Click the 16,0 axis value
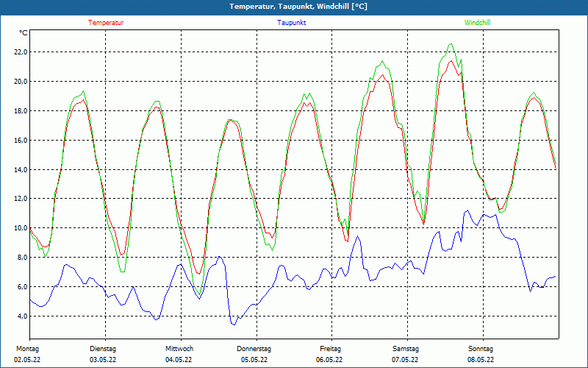Viewport: 588px width, 368px height. tap(21, 140)
